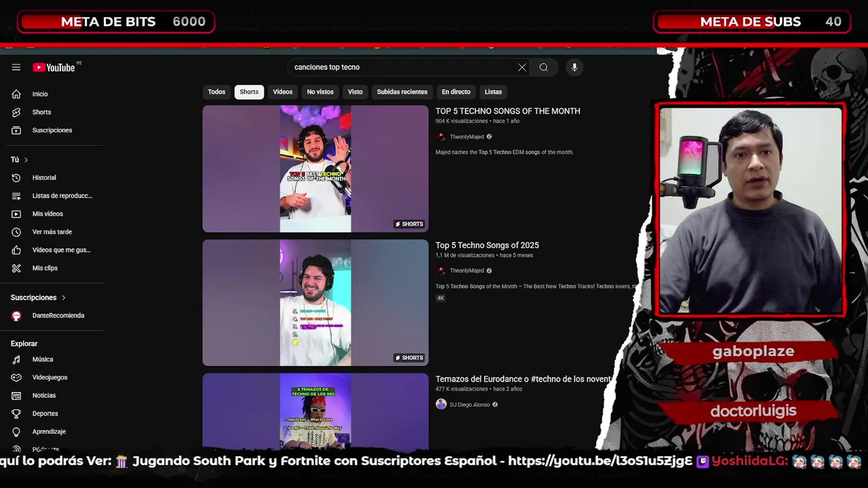Click the 4K badge on second result
Viewport: 868px width, 488px height.
click(x=441, y=298)
